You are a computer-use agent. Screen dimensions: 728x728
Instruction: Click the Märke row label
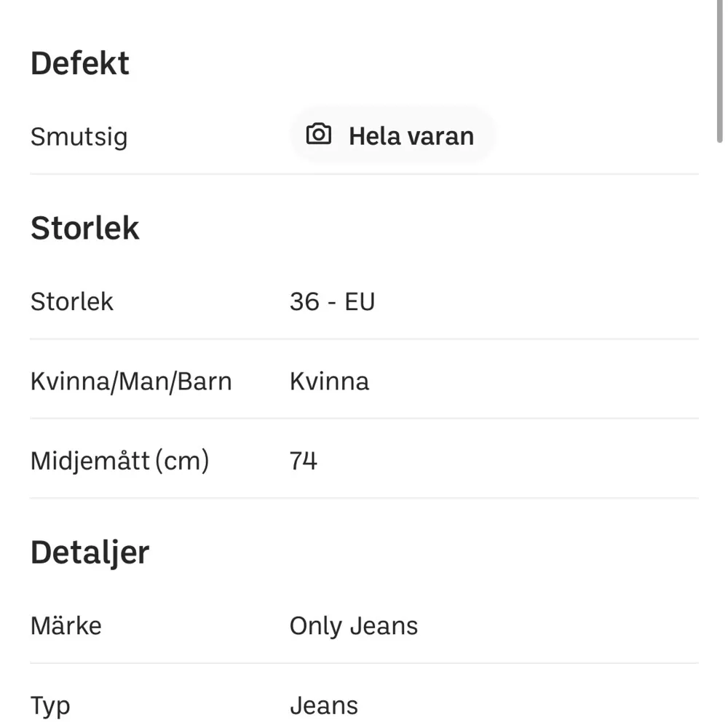pos(66,625)
